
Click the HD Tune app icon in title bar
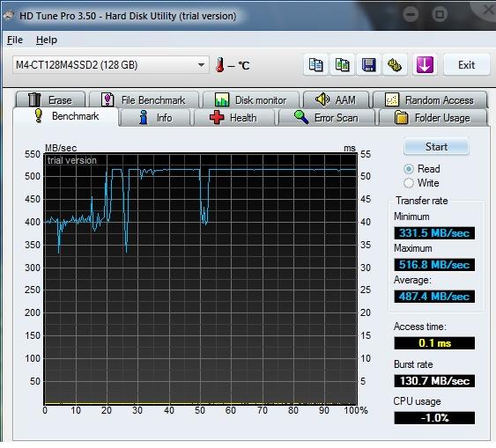tap(9, 15)
